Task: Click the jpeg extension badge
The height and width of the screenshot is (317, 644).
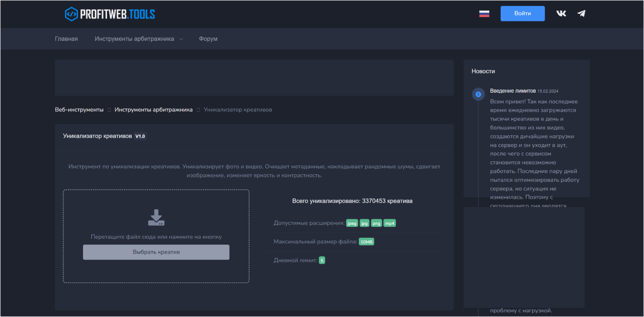Action: (352, 223)
